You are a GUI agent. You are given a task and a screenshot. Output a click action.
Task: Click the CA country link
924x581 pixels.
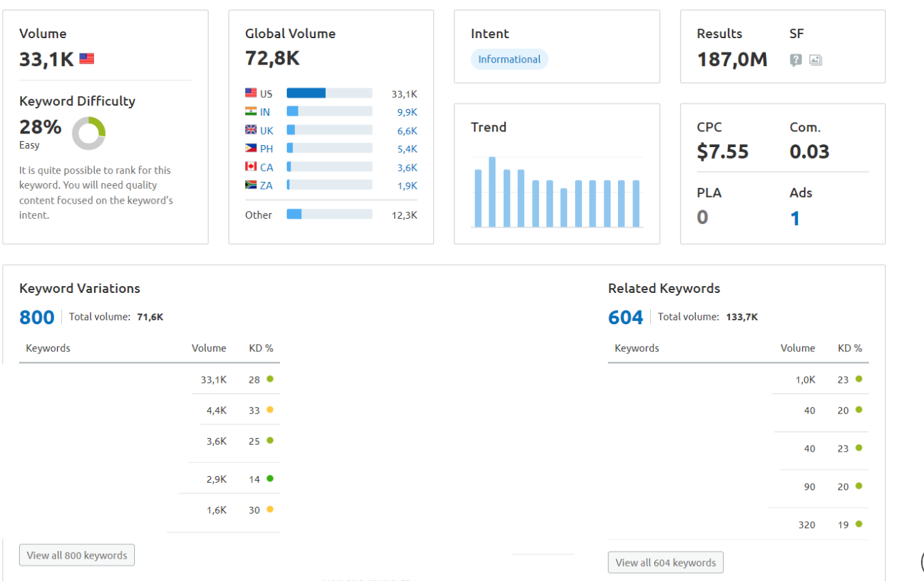click(x=266, y=168)
